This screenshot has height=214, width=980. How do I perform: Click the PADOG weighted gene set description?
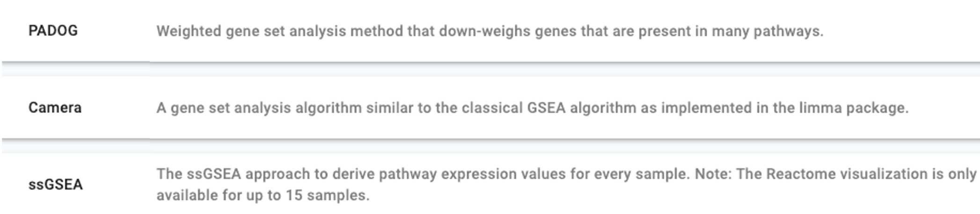pos(490,31)
